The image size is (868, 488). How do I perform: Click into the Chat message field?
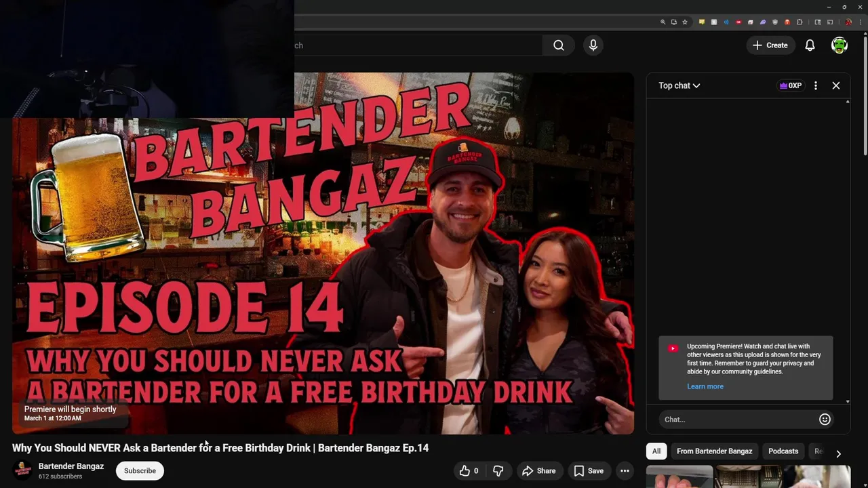click(x=738, y=420)
